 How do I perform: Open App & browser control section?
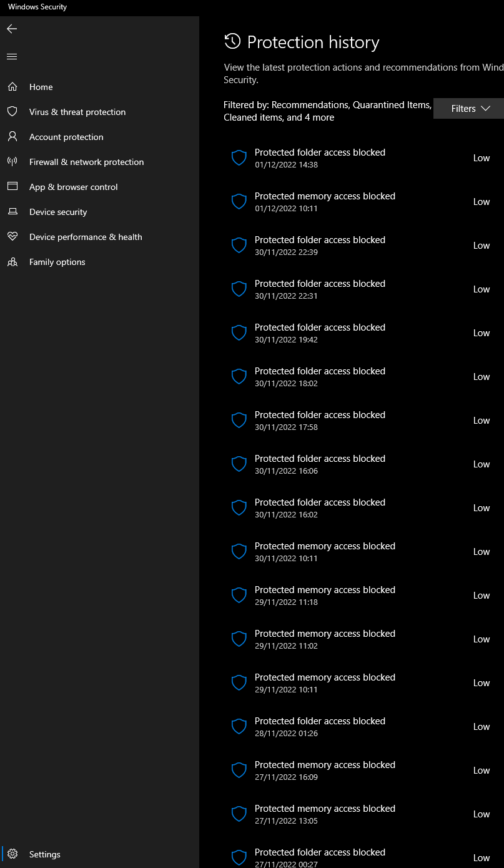100,187
